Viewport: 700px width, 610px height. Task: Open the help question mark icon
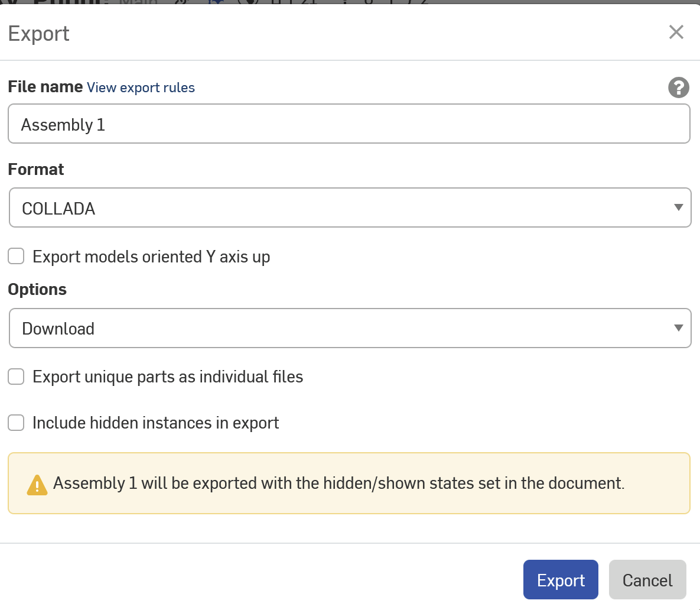678,87
